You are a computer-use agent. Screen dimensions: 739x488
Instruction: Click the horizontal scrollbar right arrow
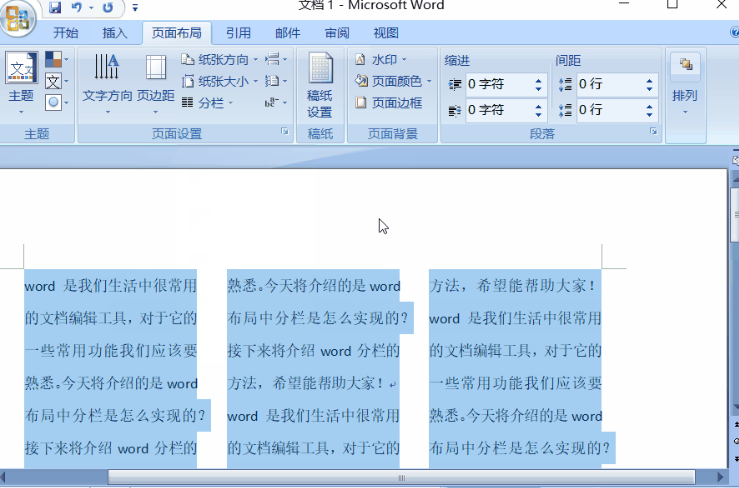720,478
